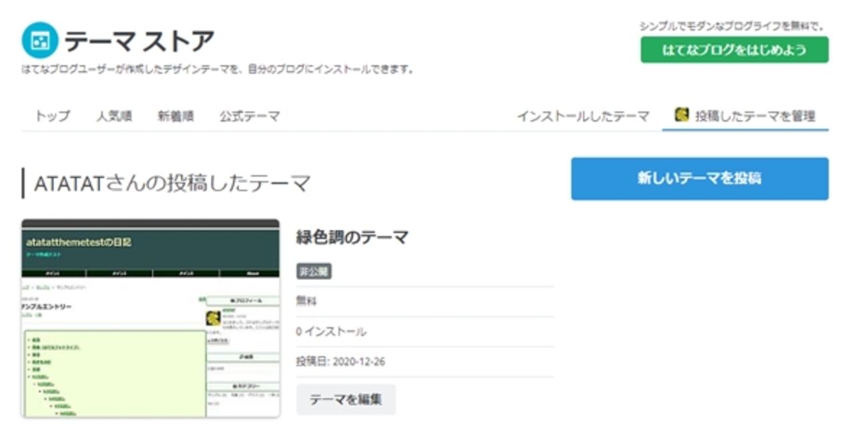Viewport: 868px width, 443px height.
Task: Switch to the 新着順 tab
Action: point(176,116)
